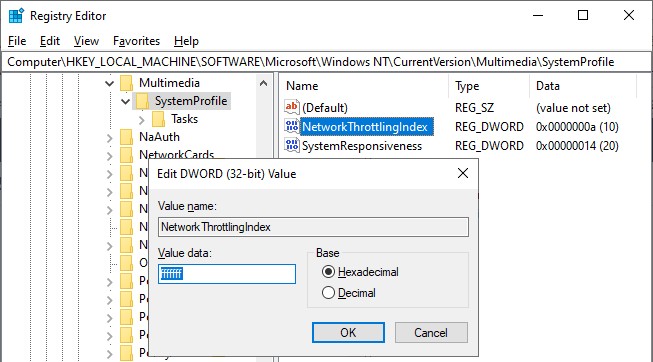653x362 pixels.
Task: Click the NetworkThrottlingIndex DWORD icon
Action: point(292,126)
